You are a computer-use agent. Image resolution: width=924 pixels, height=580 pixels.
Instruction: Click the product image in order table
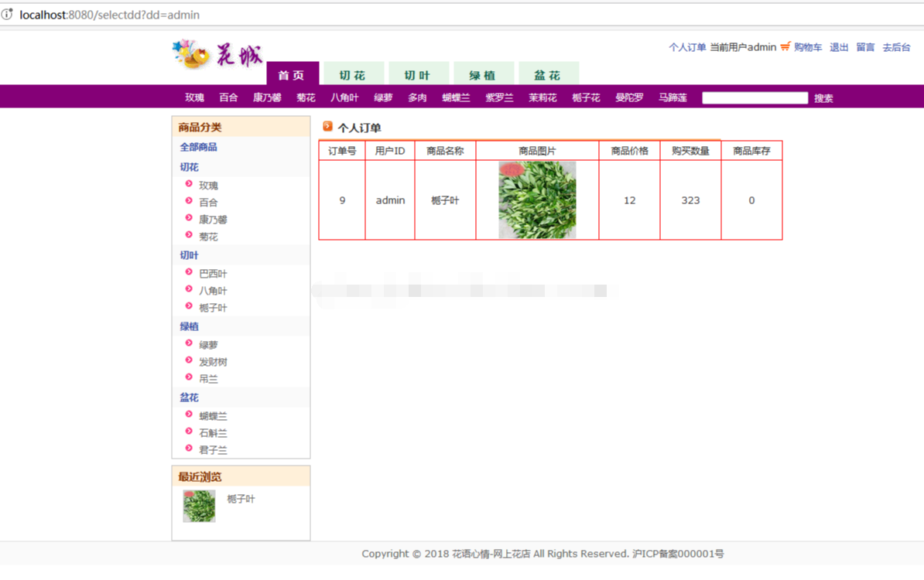(537, 200)
